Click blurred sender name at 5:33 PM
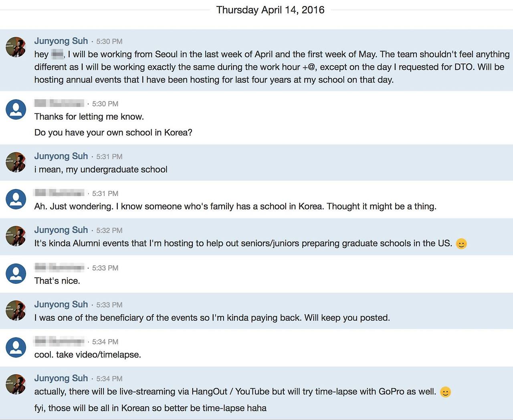The width and height of the screenshot is (513, 420). 59,268
